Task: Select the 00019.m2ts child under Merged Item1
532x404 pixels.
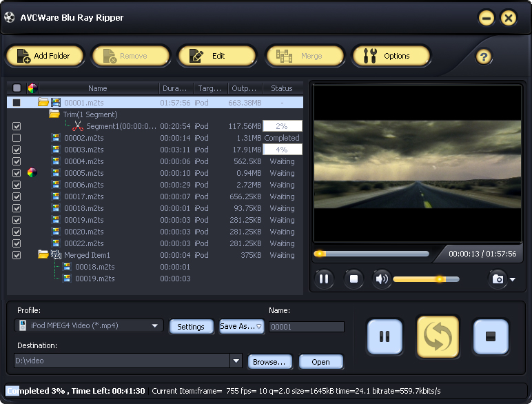Action: click(95, 279)
